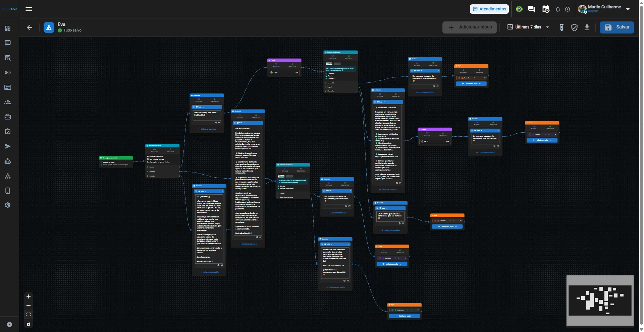Expand the sidebar with the bottom play arrow
The width and height of the screenshot is (644, 332).
9,324
